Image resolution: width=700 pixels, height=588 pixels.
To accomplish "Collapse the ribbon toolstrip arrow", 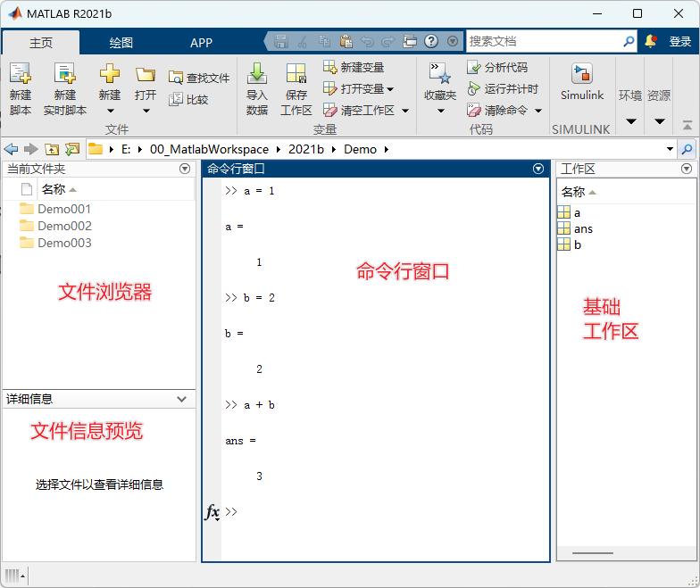I will point(687,126).
